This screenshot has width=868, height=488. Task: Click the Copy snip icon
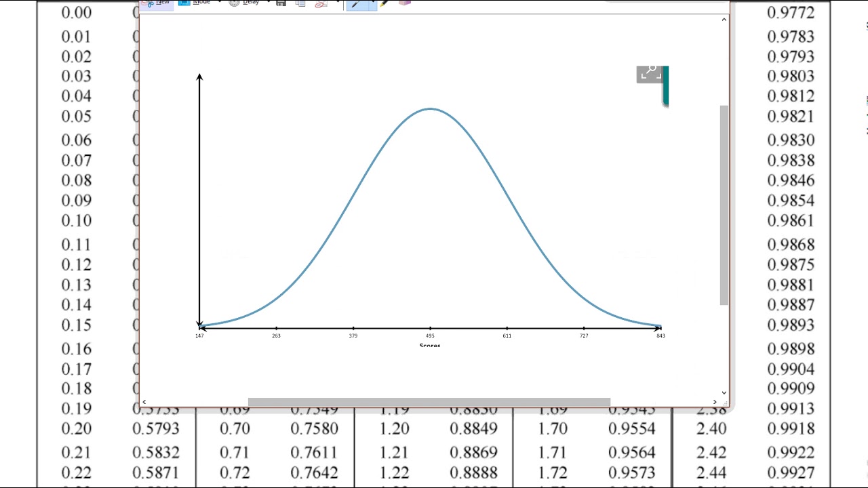pos(300,3)
